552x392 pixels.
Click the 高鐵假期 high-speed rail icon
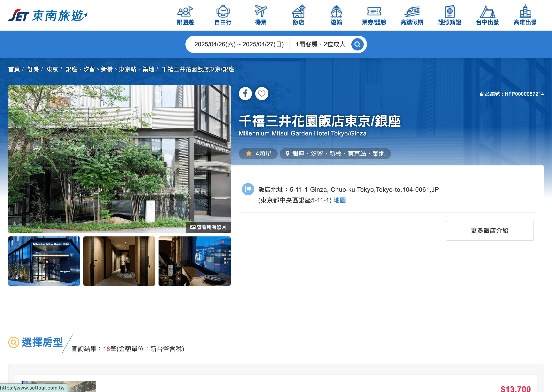click(412, 11)
